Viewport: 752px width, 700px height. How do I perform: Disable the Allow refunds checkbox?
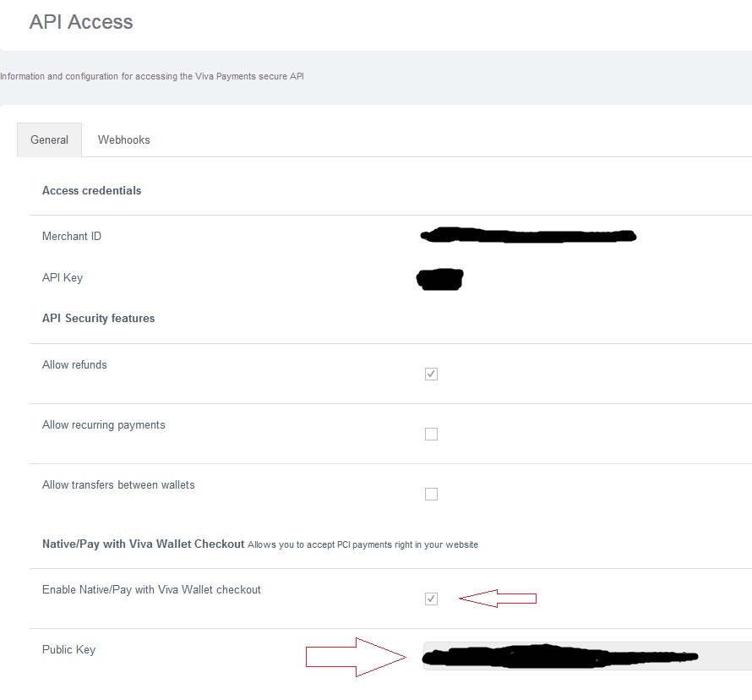pyautogui.click(x=431, y=374)
